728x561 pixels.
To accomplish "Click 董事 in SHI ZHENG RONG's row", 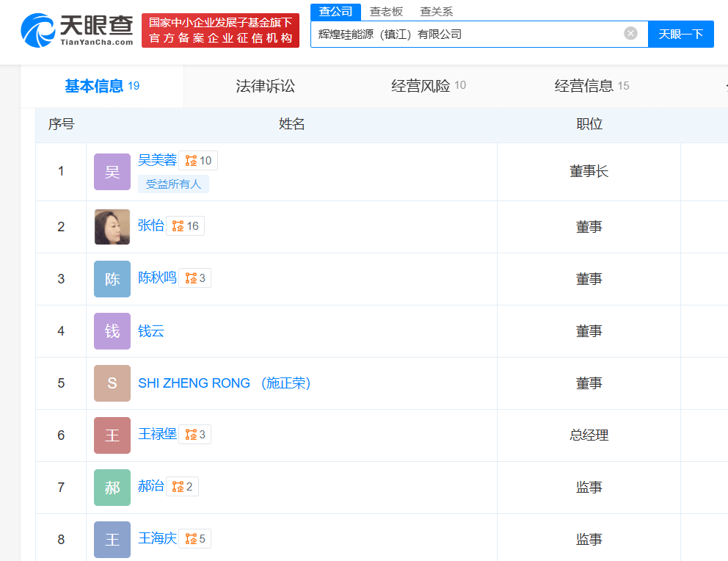I will point(589,383).
